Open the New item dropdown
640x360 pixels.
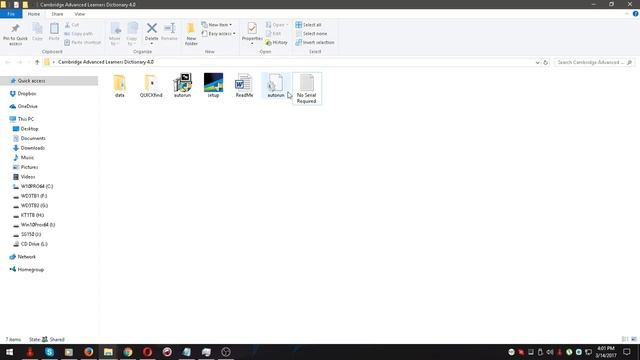(x=217, y=25)
